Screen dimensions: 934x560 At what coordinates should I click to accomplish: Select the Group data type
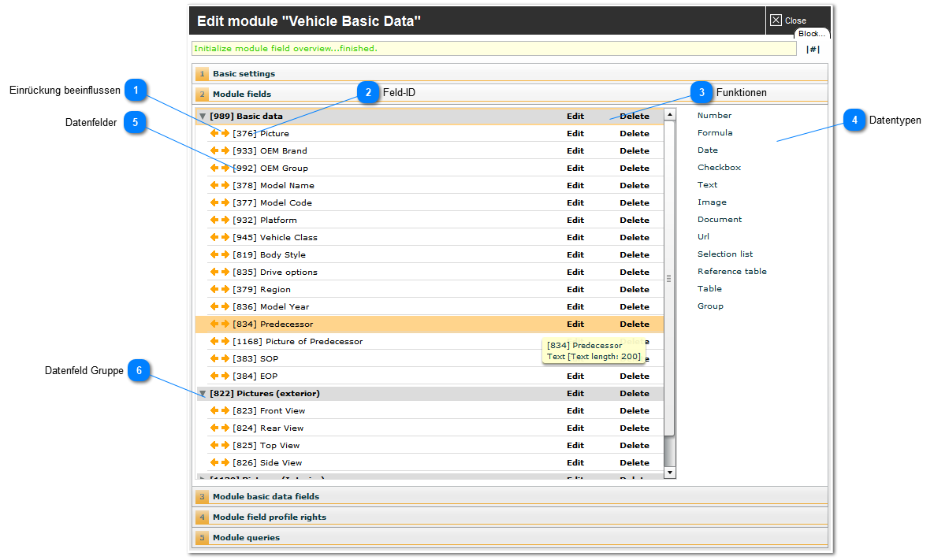coord(710,306)
